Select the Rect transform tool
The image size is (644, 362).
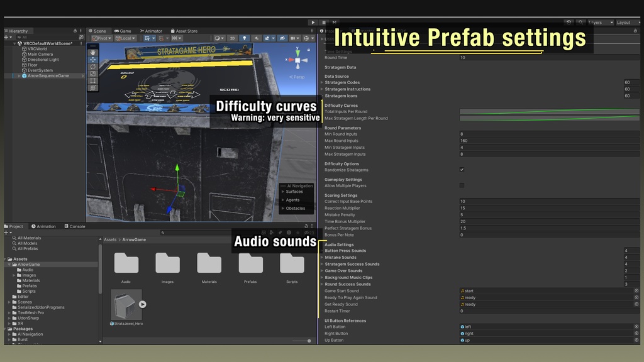click(x=93, y=80)
